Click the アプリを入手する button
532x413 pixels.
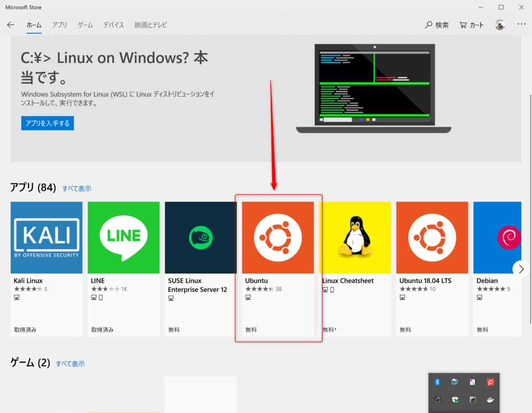point(47,123)
